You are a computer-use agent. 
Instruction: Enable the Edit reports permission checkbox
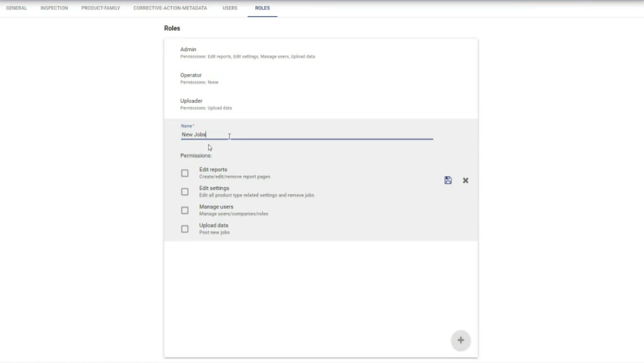[x=185, y=173]
